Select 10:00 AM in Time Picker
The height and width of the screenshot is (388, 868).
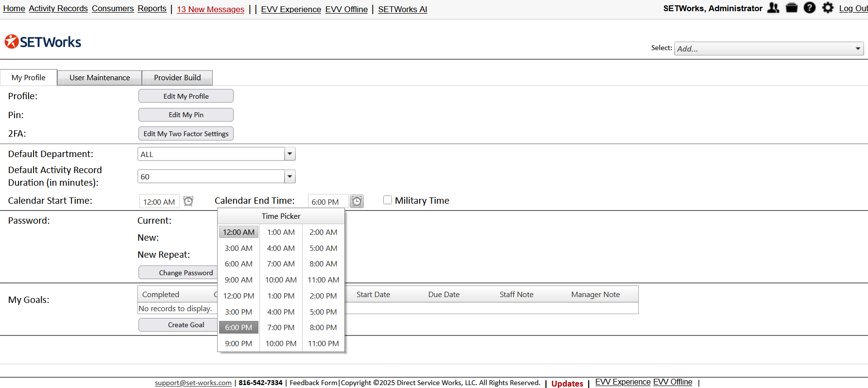coord(281,280)
